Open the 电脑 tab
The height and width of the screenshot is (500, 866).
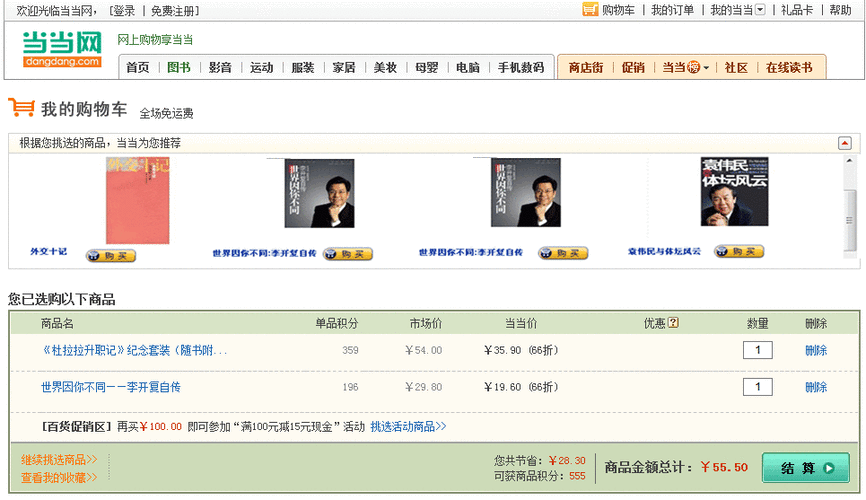click(467, 67)
